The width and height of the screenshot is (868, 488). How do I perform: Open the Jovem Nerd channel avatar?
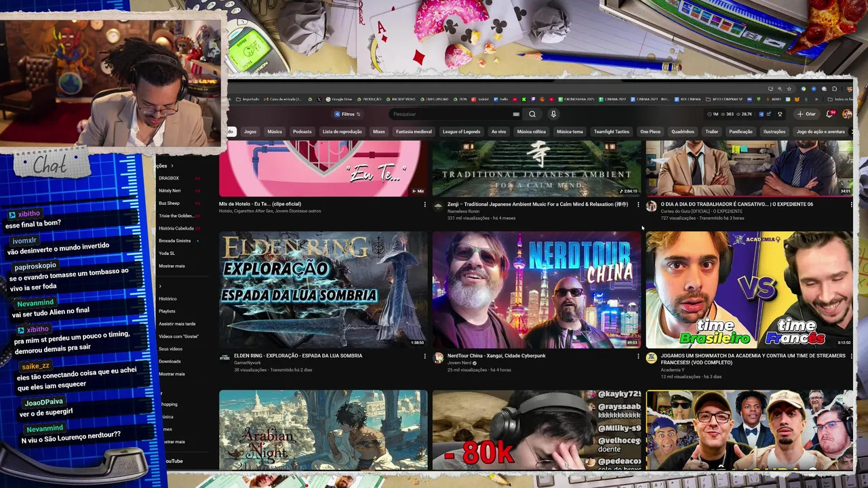click(x=438, y=358)
